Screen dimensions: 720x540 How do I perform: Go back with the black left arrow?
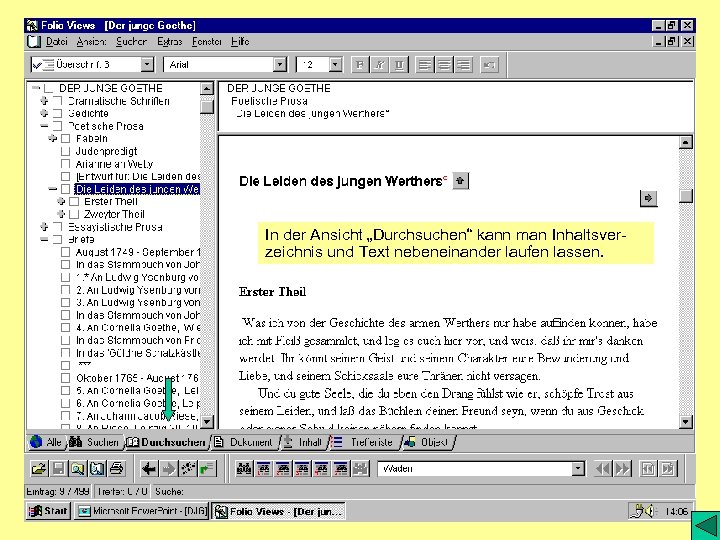(x=149, y=468)
